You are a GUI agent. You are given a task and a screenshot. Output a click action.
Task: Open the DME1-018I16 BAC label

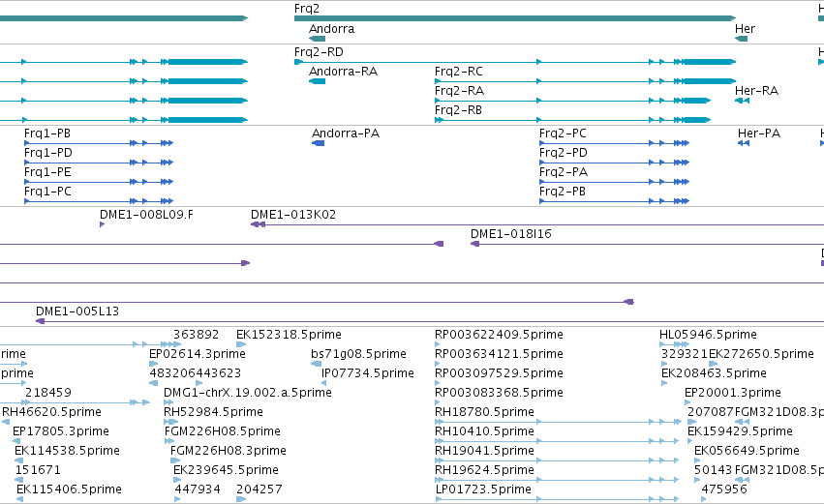click(x=511, y=234)
